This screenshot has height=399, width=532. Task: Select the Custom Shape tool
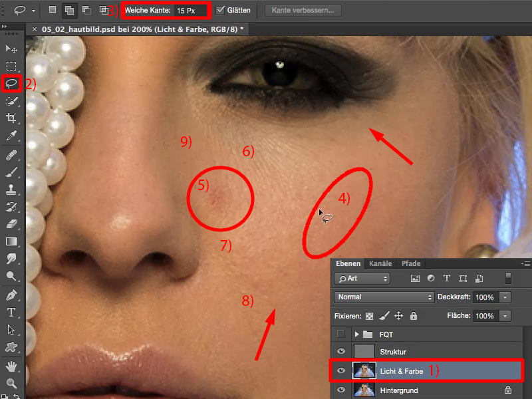click(x=11, y=347)
